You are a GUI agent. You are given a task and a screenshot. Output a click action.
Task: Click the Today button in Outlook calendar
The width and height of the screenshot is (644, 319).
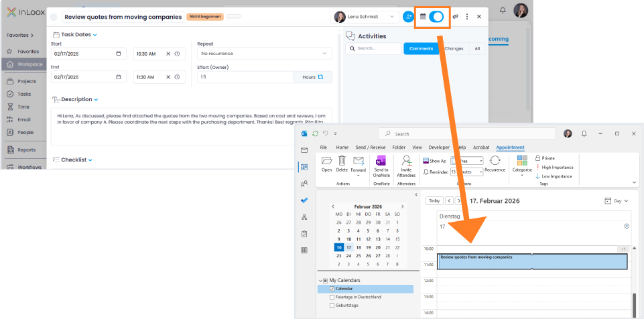434,201
